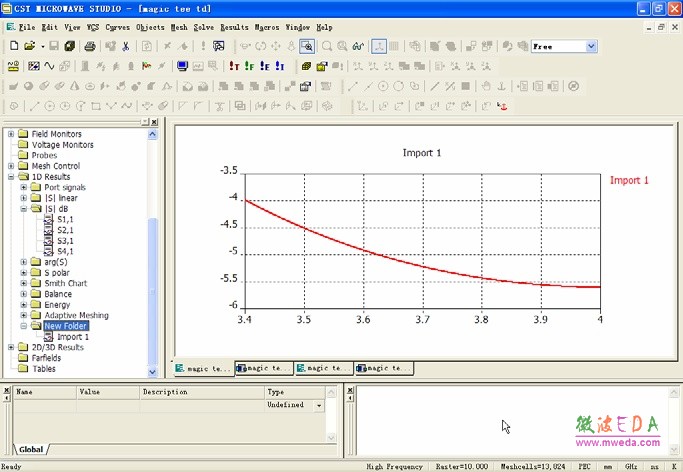Toggle the coordinate axes display button
Image resolution: width=683 pixels, height=472 pixels.
click(379, 46)
